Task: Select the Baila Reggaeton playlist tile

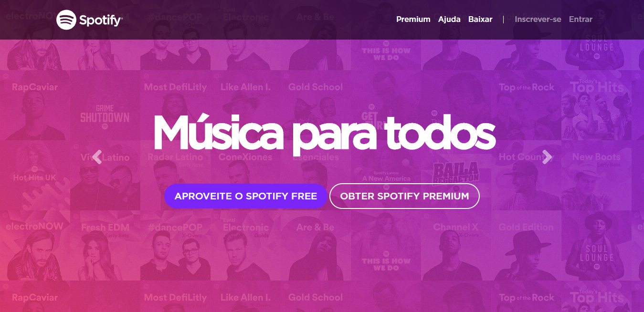Action: [x=456, y=176]
